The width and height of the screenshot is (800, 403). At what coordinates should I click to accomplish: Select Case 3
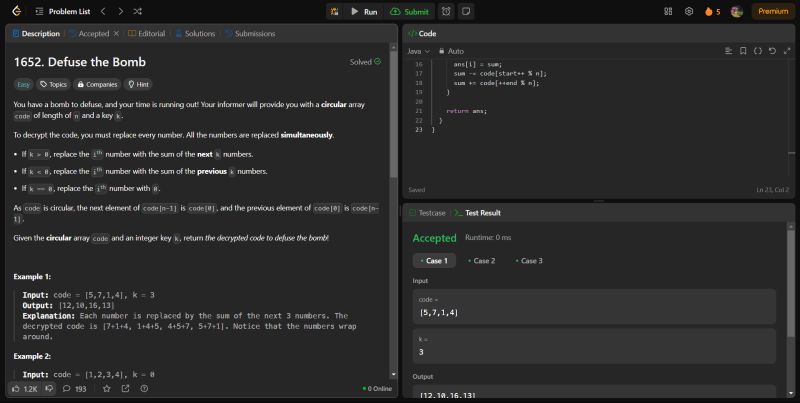pyautogui.click(x=529, y=261)
